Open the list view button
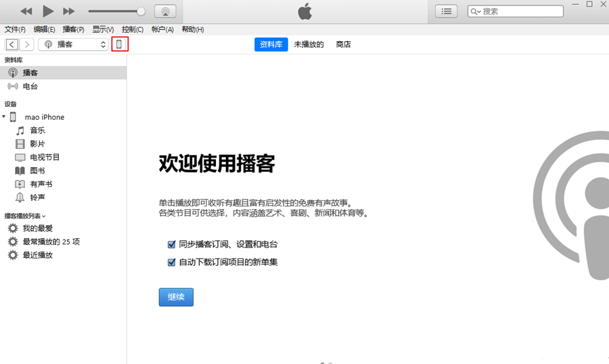The image size is (609, 364). pyautogui.click(x=447, y=12)
